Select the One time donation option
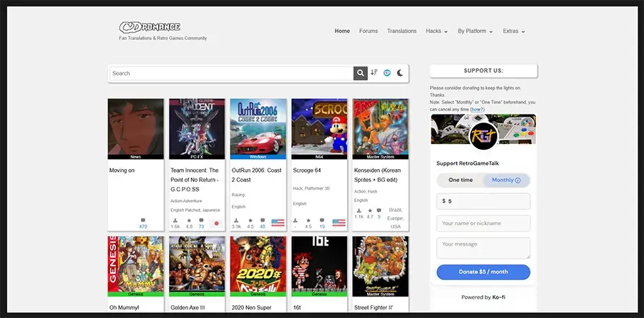644x318 pixels. [x=460, y=180]
